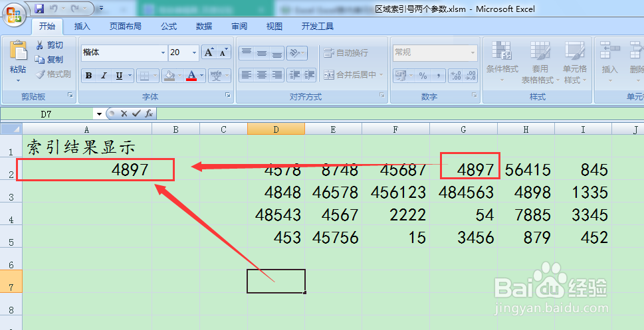Undo the last action in Quick Access toolbar
644x330 pixels.
click(54, 8)
